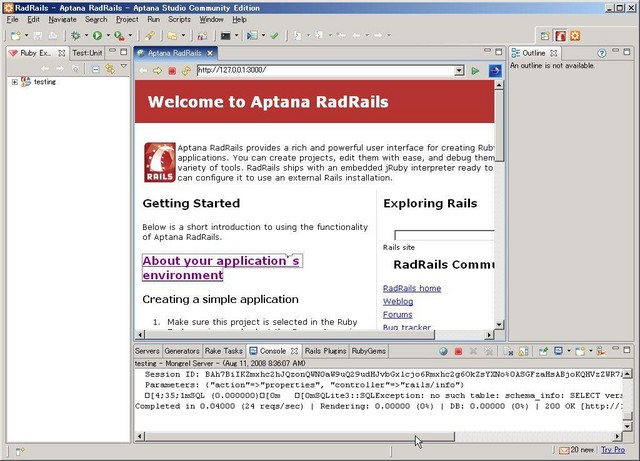640x461 pixels.
Task: Click the help question mark icon in Outline panel
Action: 601,53
